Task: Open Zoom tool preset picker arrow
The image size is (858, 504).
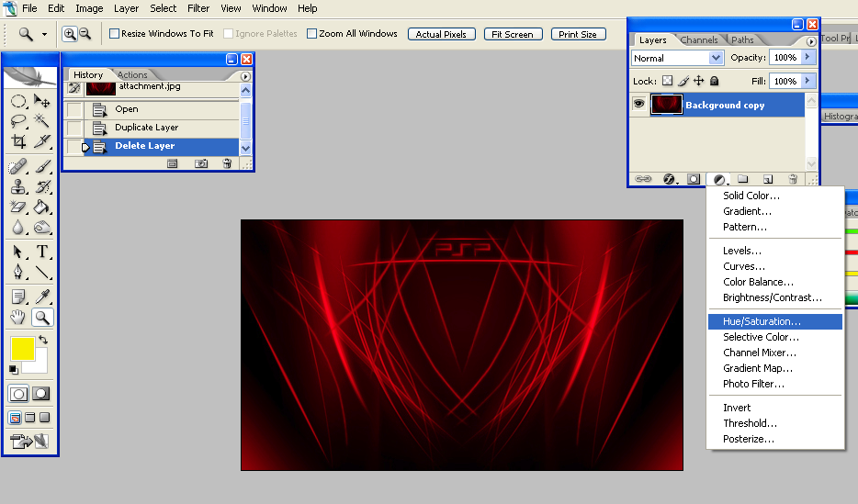Action: pyautogui.click(x=44, y=35)
